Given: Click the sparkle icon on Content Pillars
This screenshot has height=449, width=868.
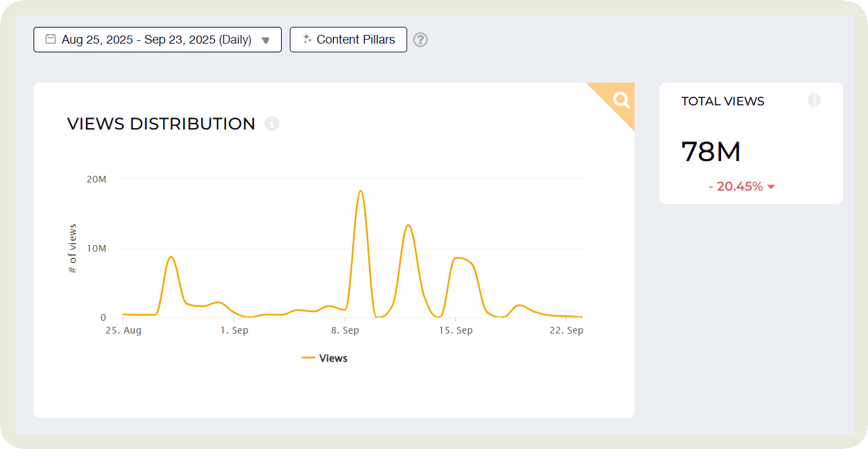Looking at the screenshot, I should 307,40.
